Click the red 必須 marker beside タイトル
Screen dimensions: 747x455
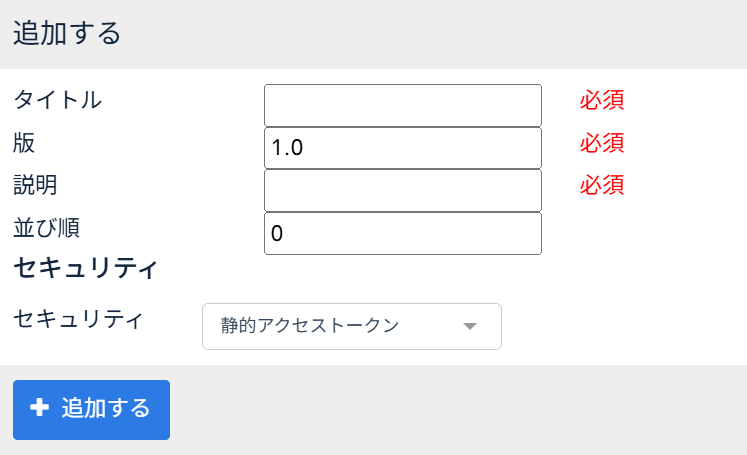click(602, 100)
